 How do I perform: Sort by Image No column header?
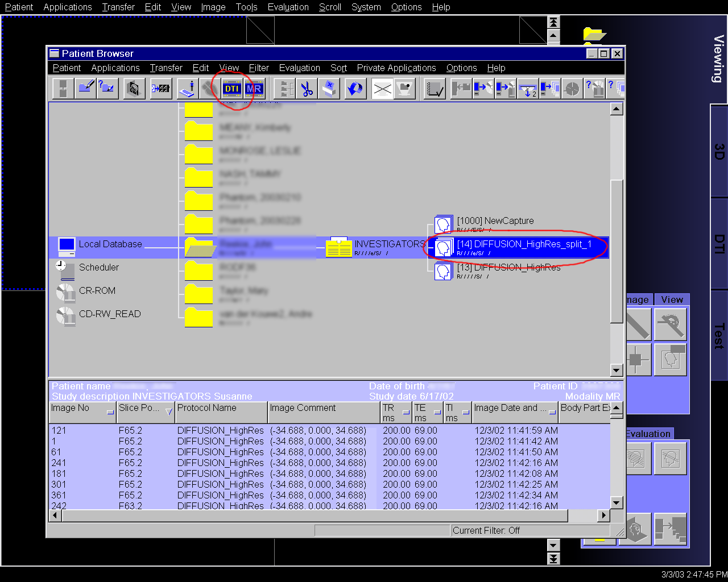(82, 412)
